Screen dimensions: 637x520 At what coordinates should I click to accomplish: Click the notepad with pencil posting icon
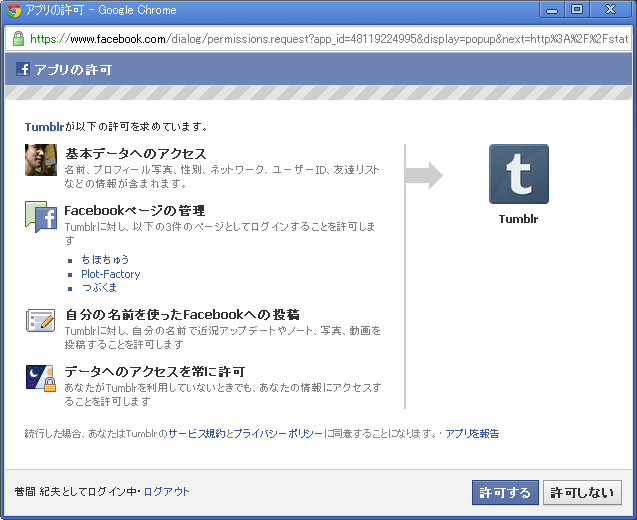40,321
